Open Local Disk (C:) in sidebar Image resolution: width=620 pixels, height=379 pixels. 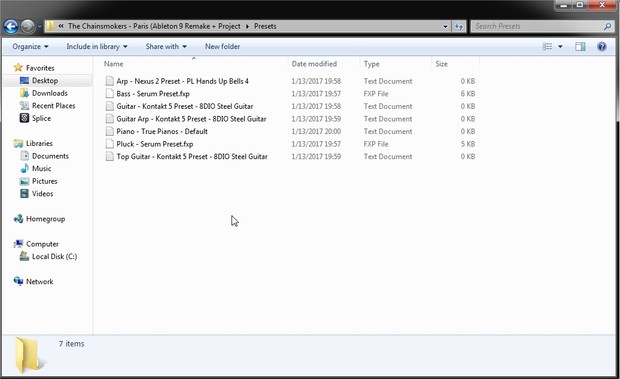tap(48, 256)
